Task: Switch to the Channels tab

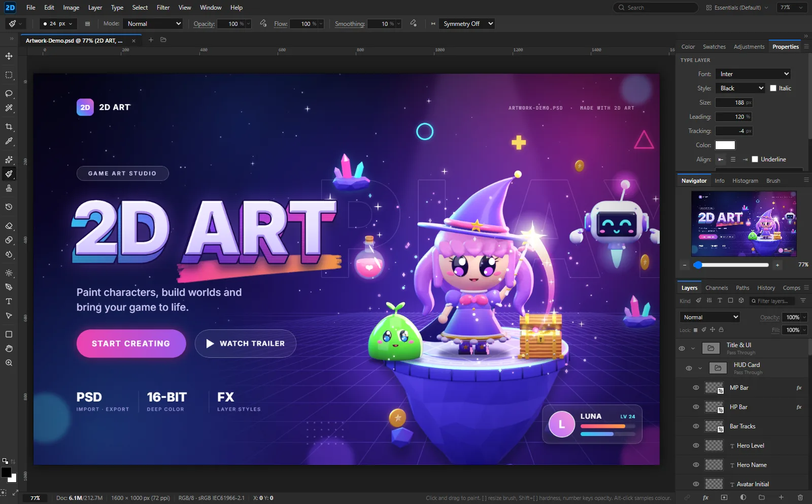Action: (x=717, y=288)
